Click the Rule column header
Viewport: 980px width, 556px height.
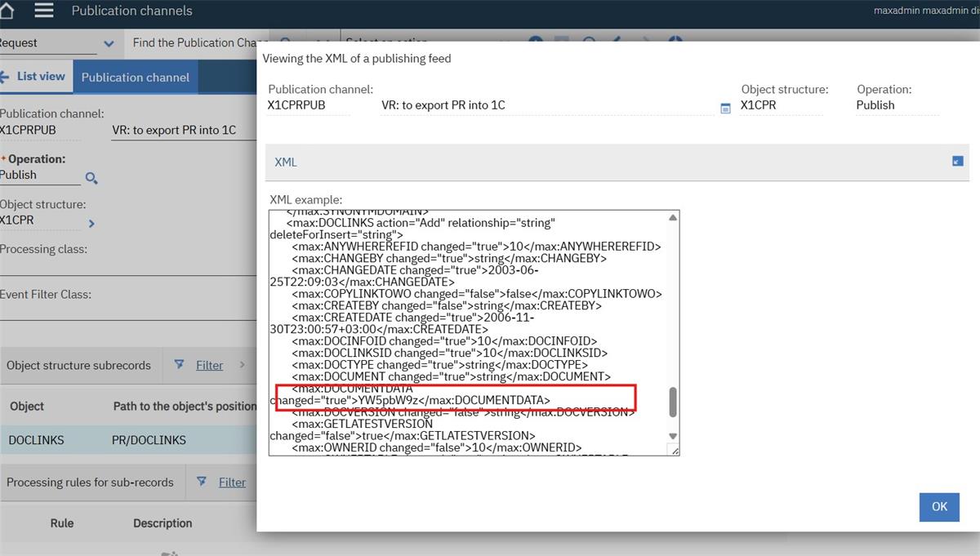62,523
